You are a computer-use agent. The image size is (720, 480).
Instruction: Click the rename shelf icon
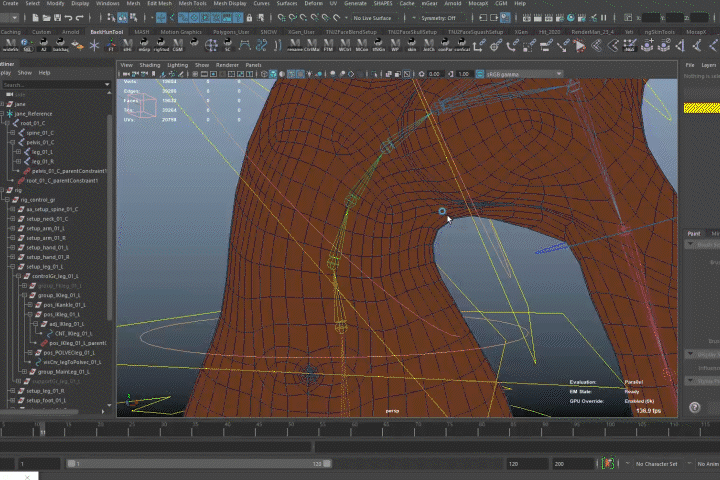coord(294,45)
